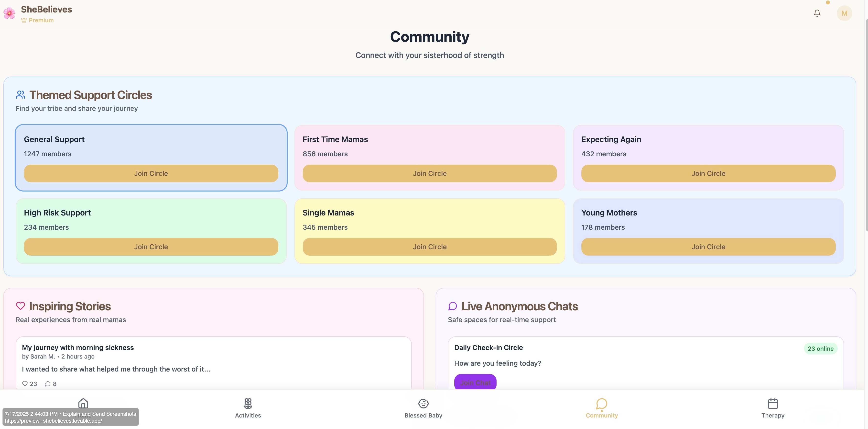Open notifications bell icon
Screen dimensions: 868x429
pos(817,13)
